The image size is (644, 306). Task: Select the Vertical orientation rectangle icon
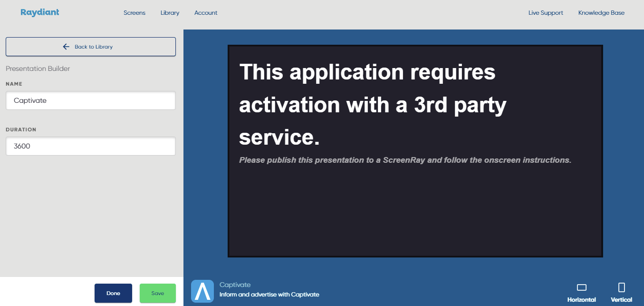point(621,287)
